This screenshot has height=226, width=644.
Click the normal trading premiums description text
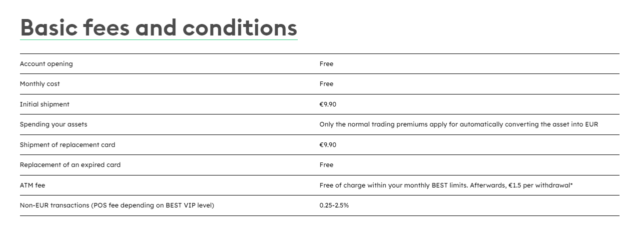[x=458, y=124]
